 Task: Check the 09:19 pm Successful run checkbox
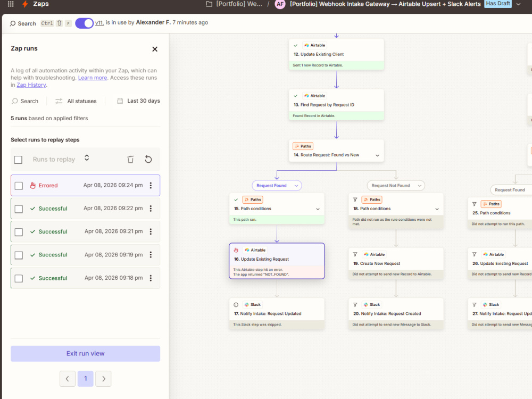pos(19,255)
